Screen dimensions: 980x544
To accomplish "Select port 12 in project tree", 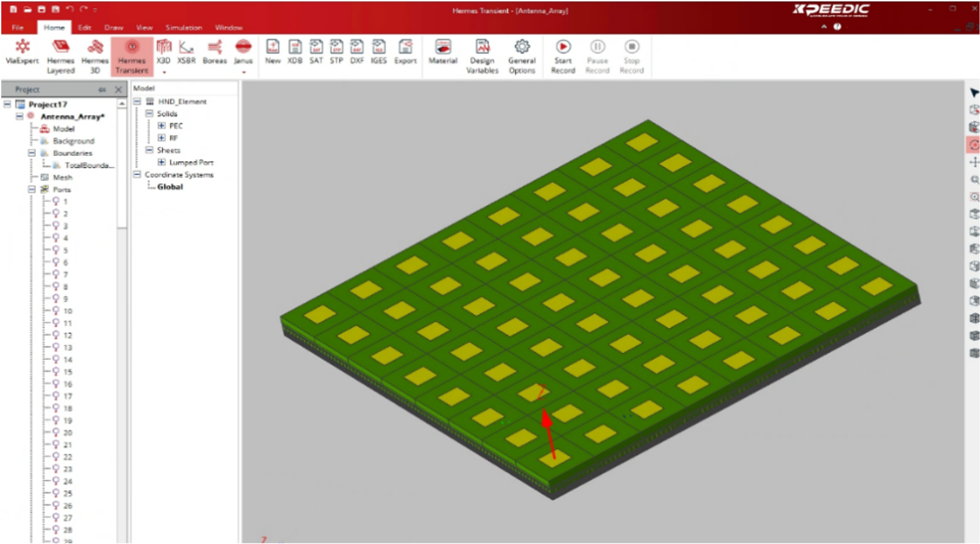I will pyautogui.click(x=67, y=335).
